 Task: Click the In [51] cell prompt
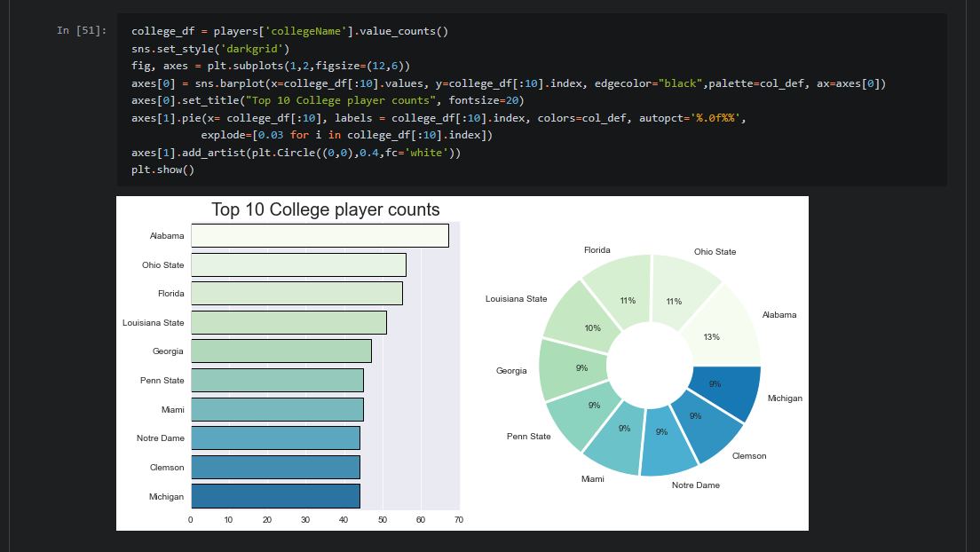(x=82, y=31)
